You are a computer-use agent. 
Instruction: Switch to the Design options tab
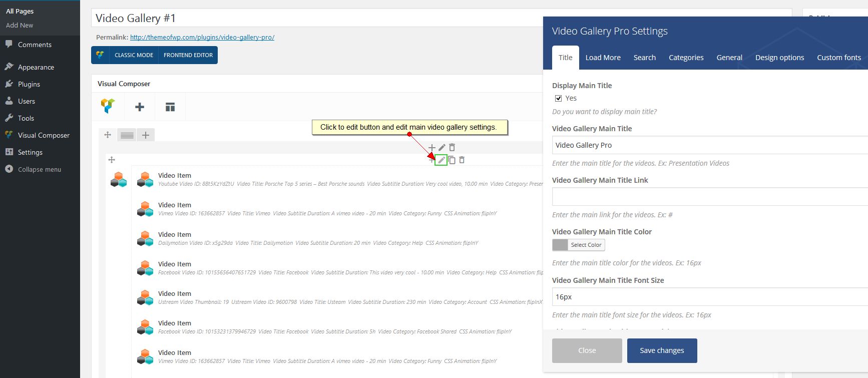pyautogui.click(x=780, y=58)
